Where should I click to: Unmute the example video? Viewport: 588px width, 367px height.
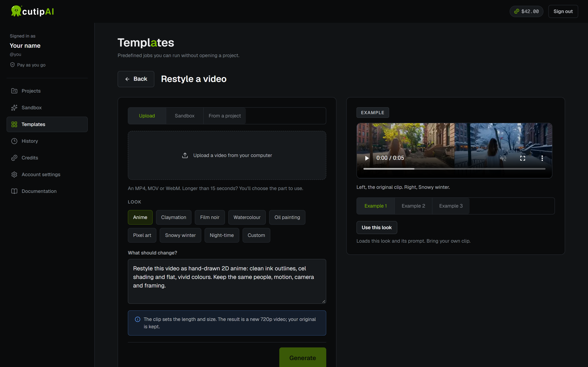pos(503,158)
